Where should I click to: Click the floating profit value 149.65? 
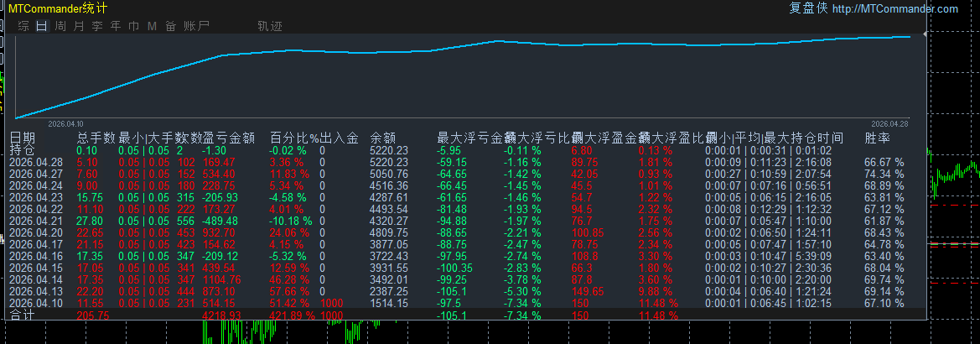[588, 291]
